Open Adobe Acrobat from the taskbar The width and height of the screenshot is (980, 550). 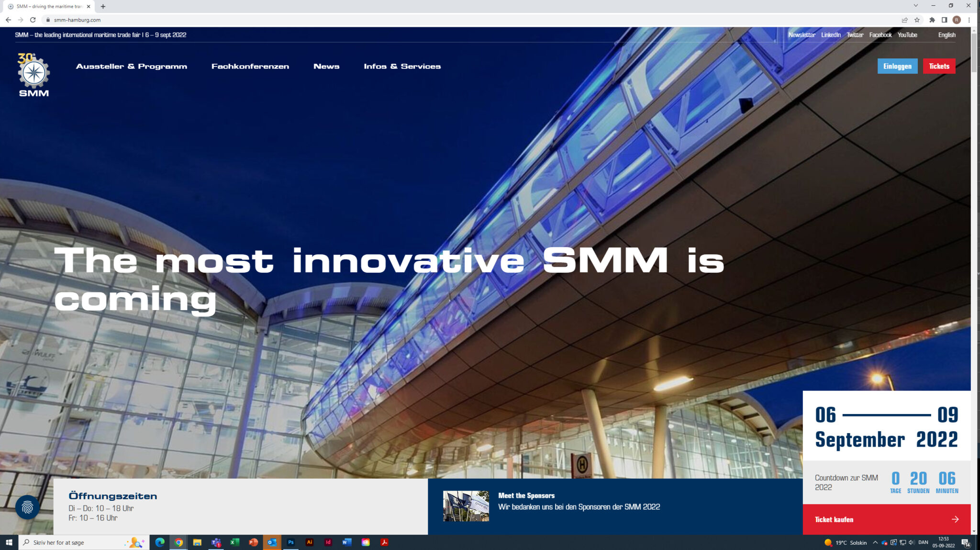[385, 542]
